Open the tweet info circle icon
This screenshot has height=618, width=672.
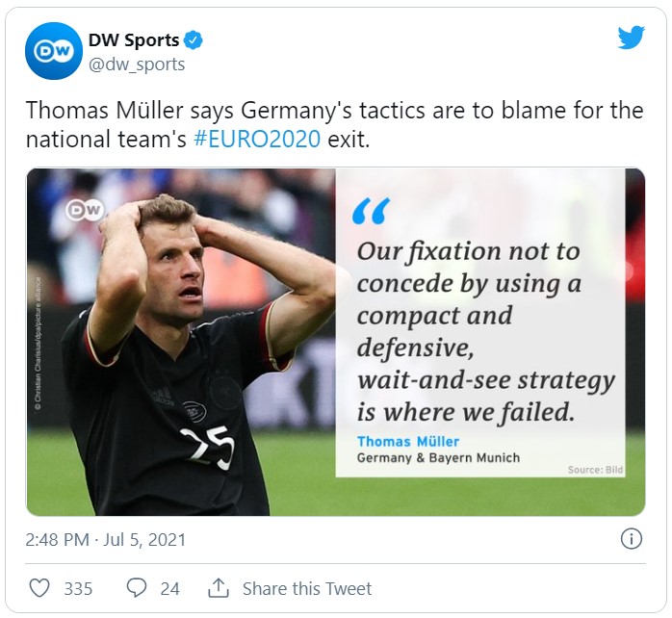(632, 539)
